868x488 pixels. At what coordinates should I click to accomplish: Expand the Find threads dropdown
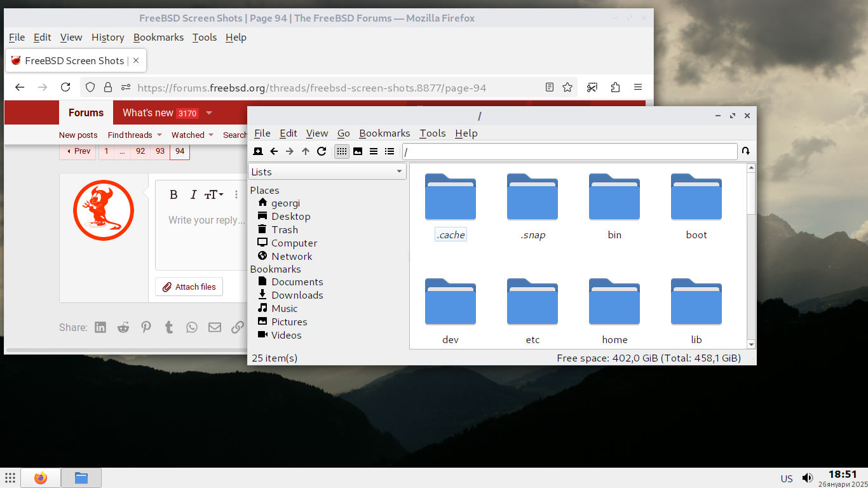[x=159, y=135]
